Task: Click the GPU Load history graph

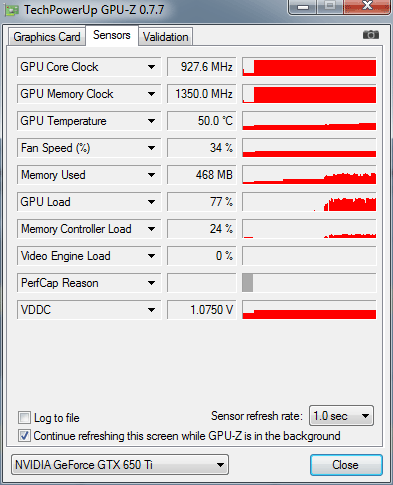Action: 309,202
